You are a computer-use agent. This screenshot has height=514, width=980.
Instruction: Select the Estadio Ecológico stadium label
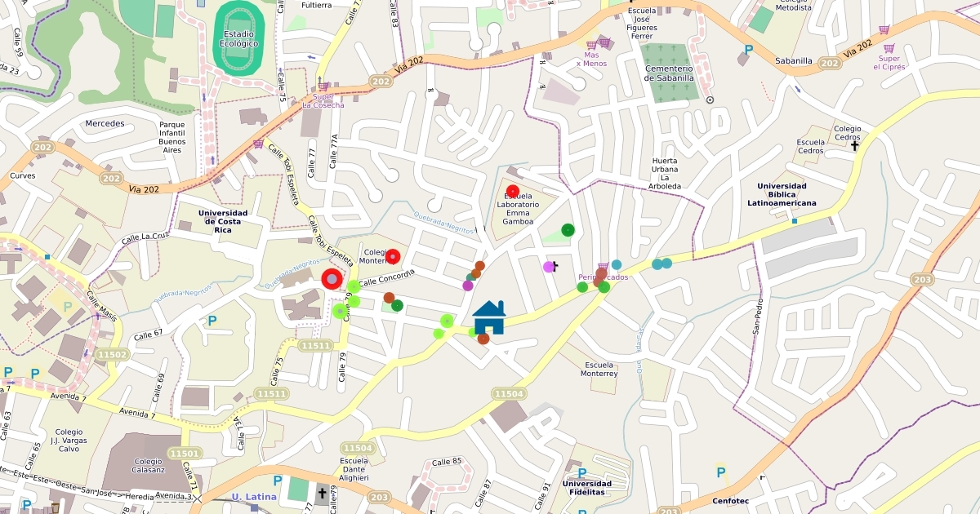[x=239, y=38]
